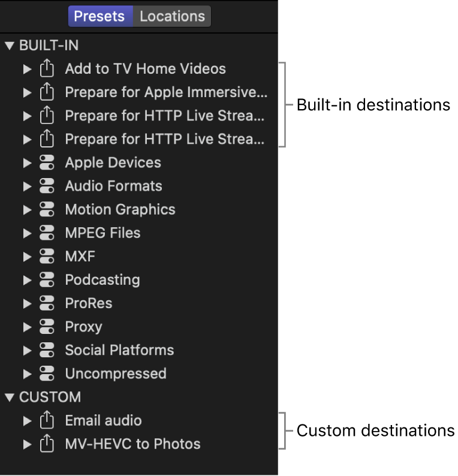Collapse the BUILT-IN section

click(9, 46)
